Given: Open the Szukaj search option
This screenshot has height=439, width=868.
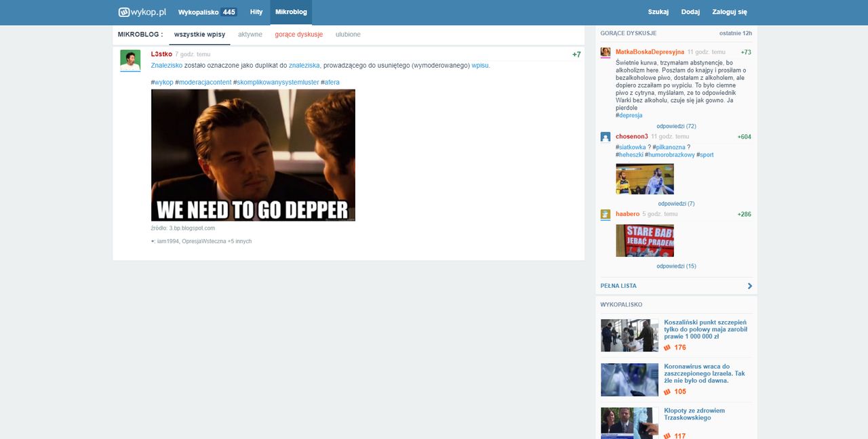Looking at the screenshot, I should coord(658,12).
